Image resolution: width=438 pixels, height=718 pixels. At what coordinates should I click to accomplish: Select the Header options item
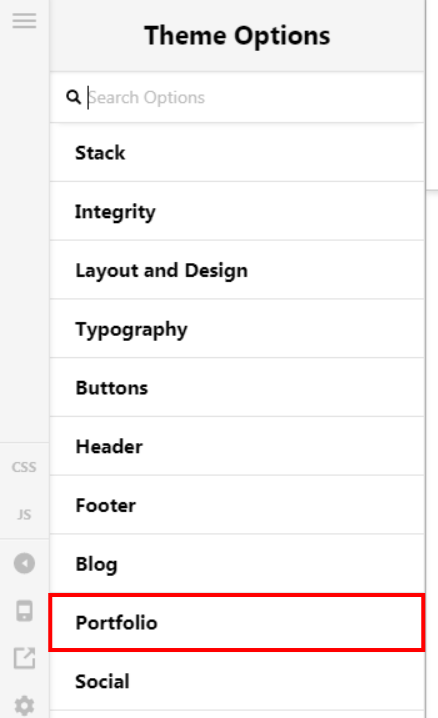pyautogui.click(x=237, y=446)
